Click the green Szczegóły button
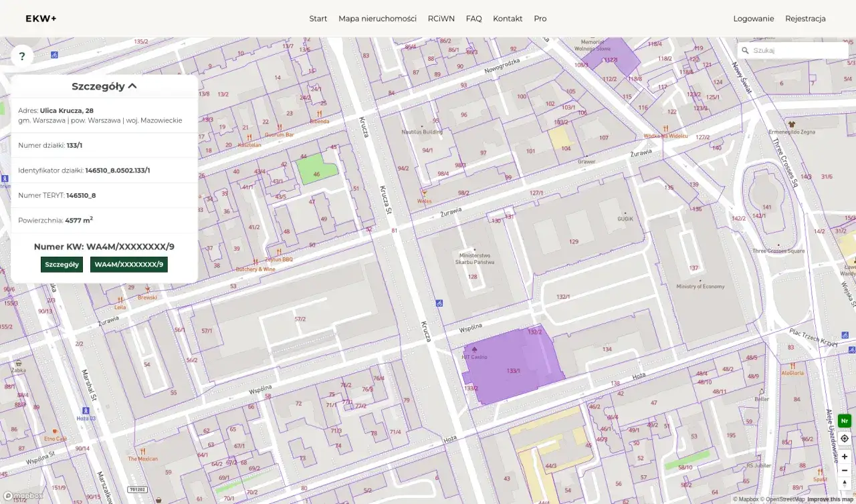Image resolution: width=856 pixels, height=504 pixels. [62, 265]
